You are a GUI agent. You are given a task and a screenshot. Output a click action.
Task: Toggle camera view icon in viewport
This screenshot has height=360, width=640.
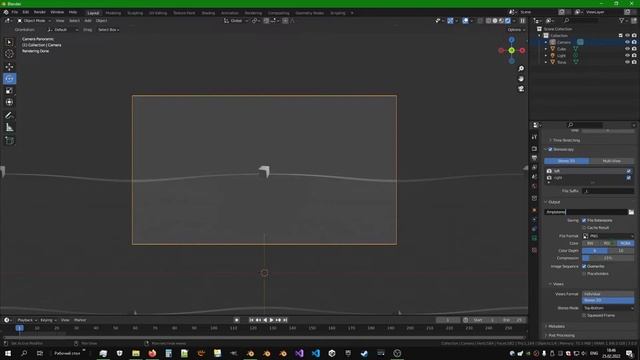tap(521, 89)
